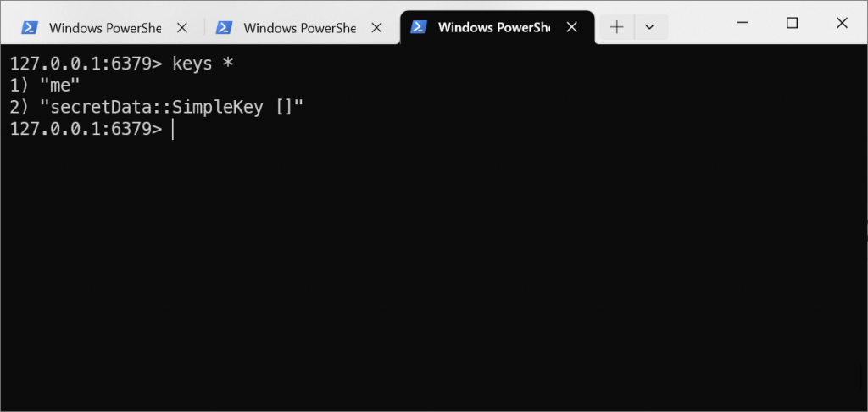The width and height of the screenshot is (868, 412).
Task: Switch to the first Windows PowerShell tab
Action: click(105, 28)
